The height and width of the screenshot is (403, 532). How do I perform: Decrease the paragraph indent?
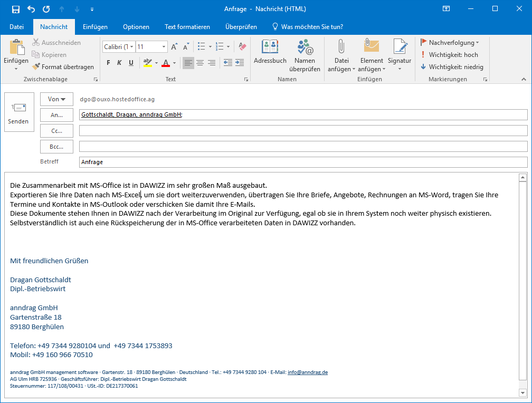[228, 63]
